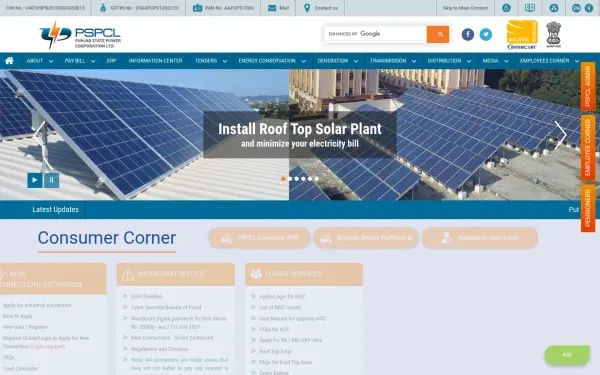Go to next slide with right arrow
This screenshot has height=375, width=600.
click(560, 135)
